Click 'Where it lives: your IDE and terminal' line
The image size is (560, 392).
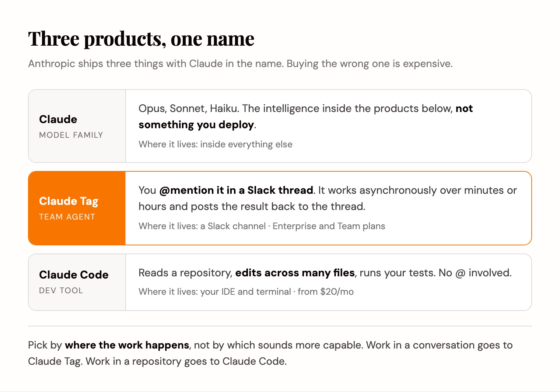[246, 291]
